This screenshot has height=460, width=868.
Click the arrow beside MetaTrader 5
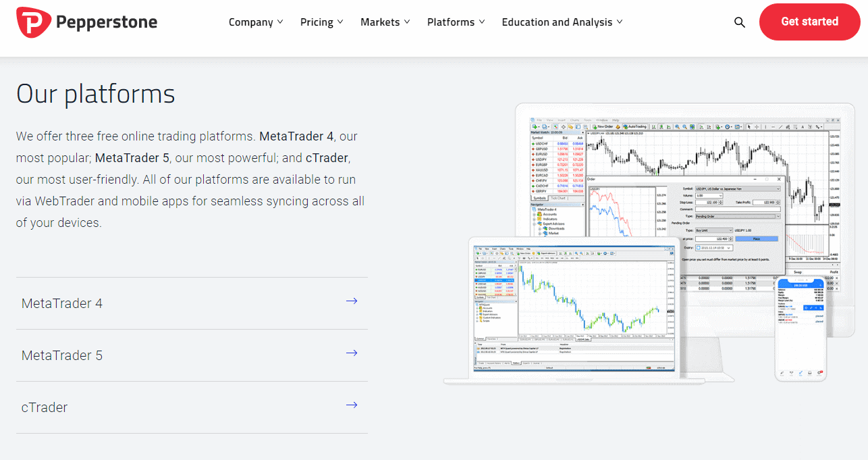click(x=352, y=353)
